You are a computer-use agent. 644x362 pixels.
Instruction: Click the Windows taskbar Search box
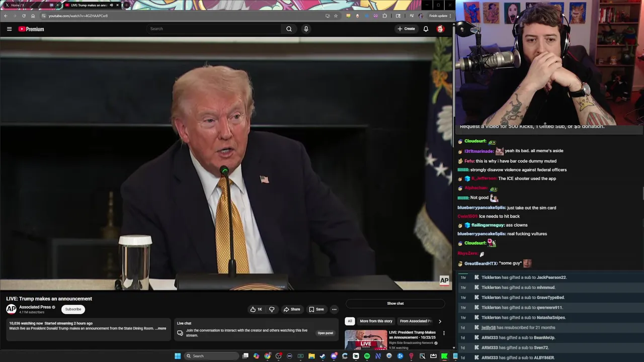pyautogui.click(x=212, y=356)
